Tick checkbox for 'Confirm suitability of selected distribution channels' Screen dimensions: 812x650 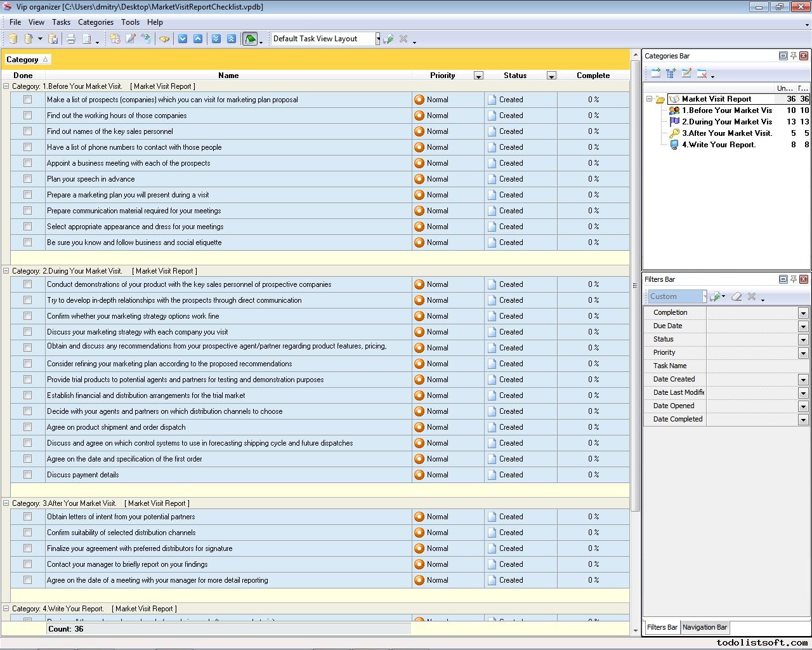tap(27, 533)
